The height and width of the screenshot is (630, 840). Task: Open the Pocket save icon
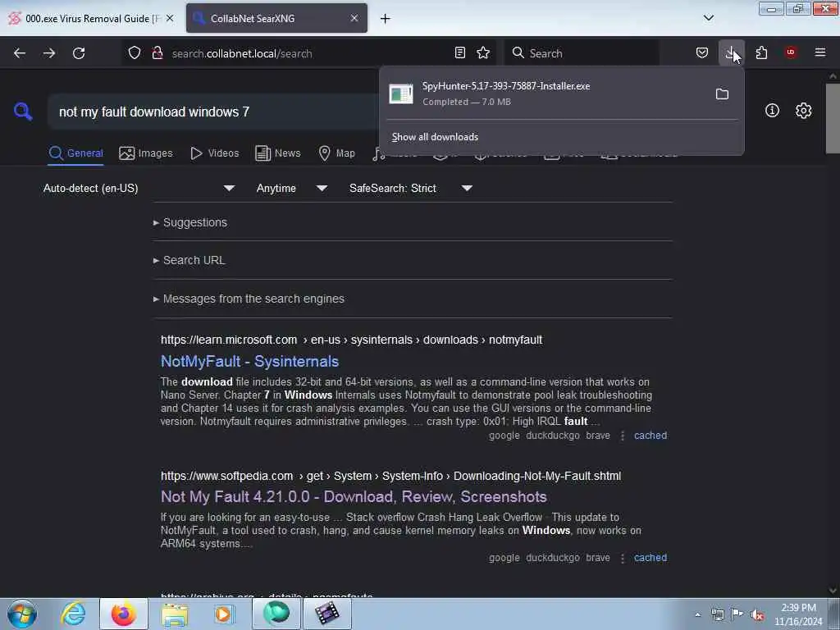point(702,53)
